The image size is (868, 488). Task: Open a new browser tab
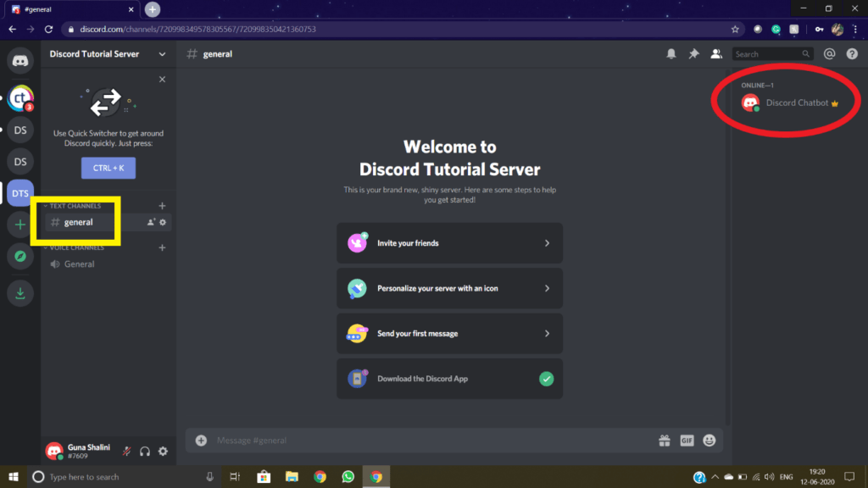click(x=153, y=9)
